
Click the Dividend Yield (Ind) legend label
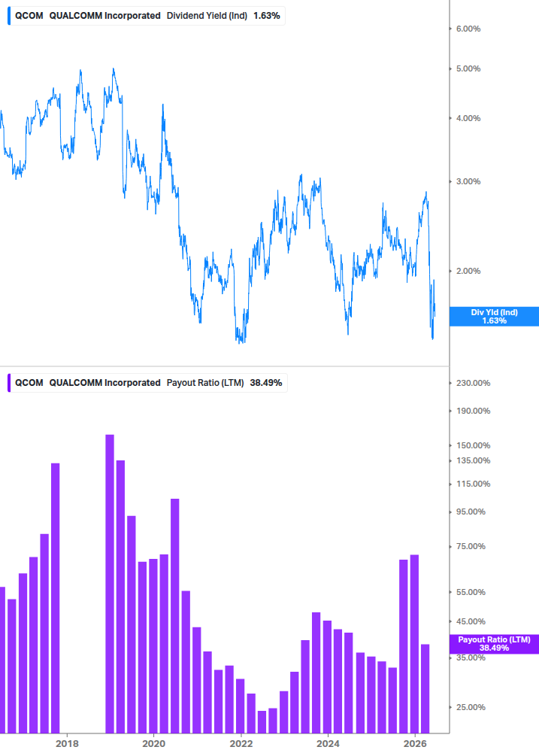click(x=207, y=16)
